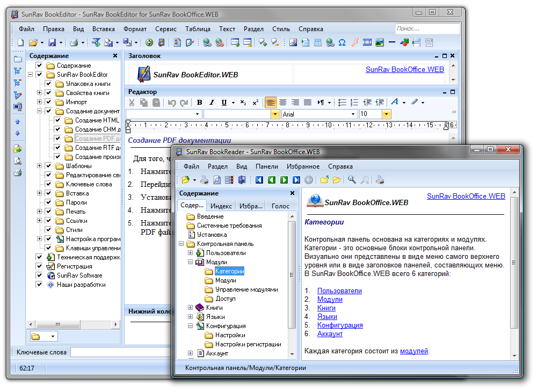Click the Bold button in the editor
The height and width of the screenshot is (392, 537).
pyautogui.click(x=199, y=103)
